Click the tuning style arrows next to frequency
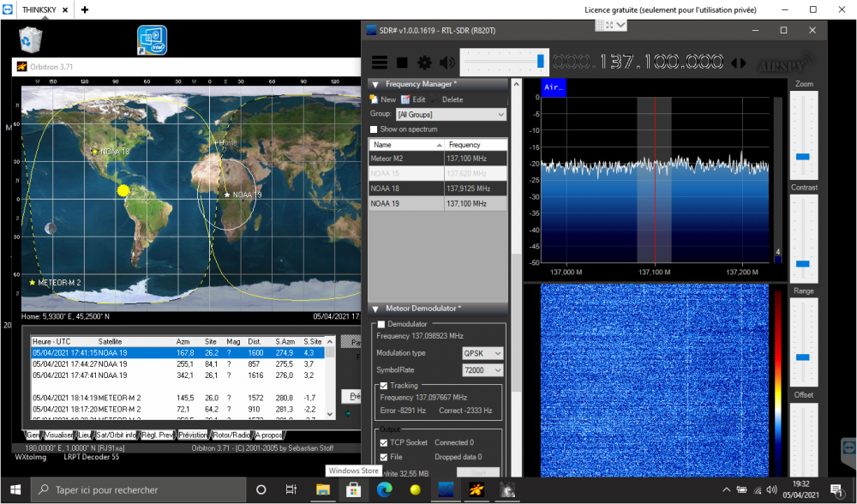Image resolution: width=857 pixels, height=504 pixels. pyautogui.click(x=739, y=63)
